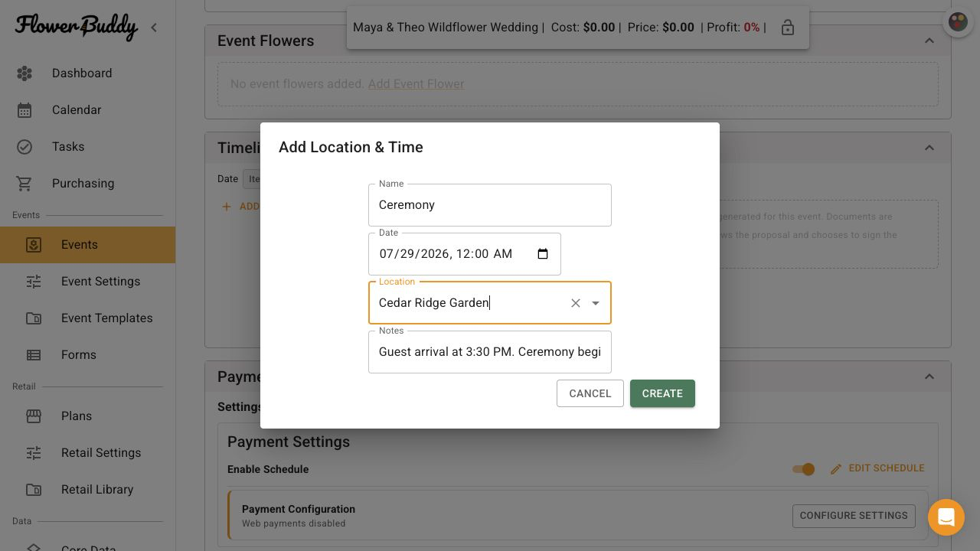Open the chat support bubble

tap(946, 517)
